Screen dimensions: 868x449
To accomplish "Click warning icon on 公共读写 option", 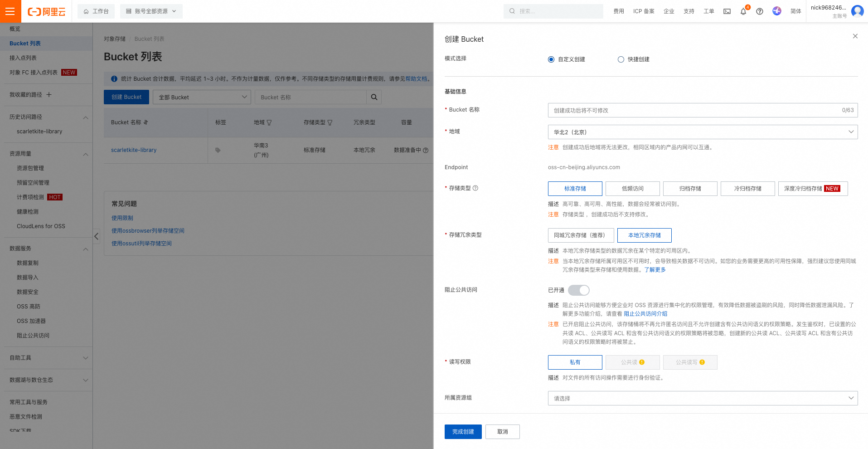I will click(x=702, y=362).
